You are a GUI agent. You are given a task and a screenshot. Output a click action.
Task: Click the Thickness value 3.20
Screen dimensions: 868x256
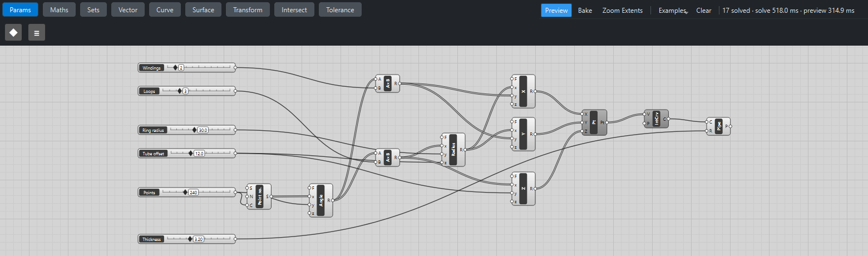point(199,239)
